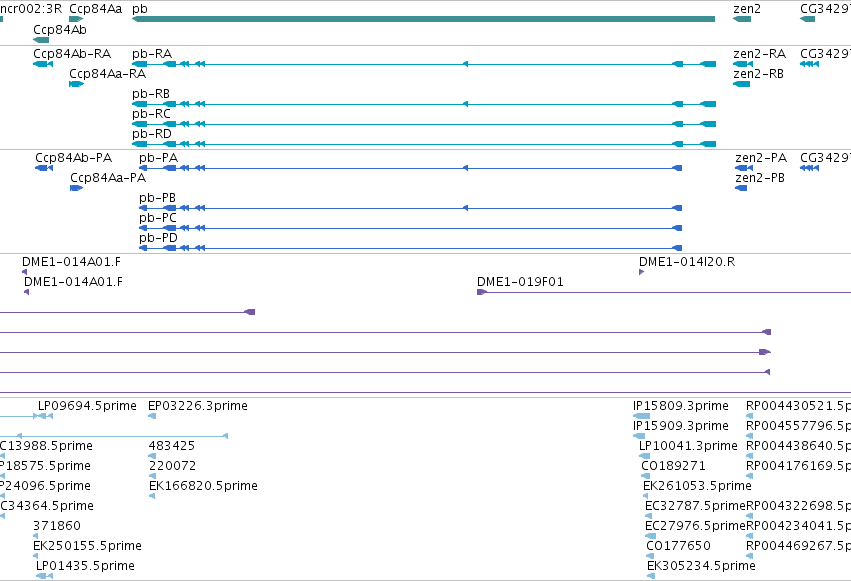Image resolution: width=851 pixels, height=581 pixels.
Task: Click the pb-PD protein label
Action: click(158, 238)
